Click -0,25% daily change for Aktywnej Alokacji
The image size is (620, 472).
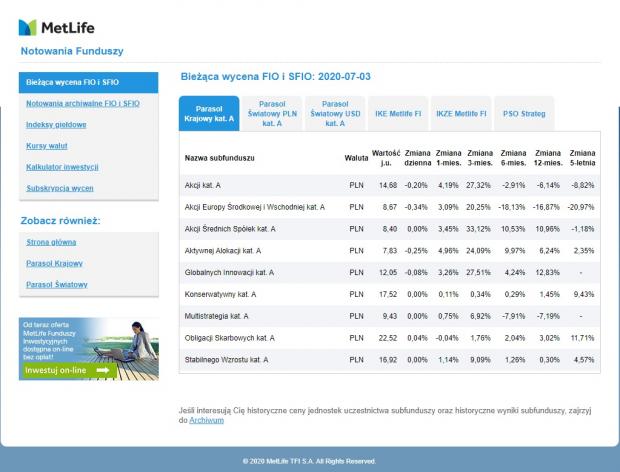416,251
